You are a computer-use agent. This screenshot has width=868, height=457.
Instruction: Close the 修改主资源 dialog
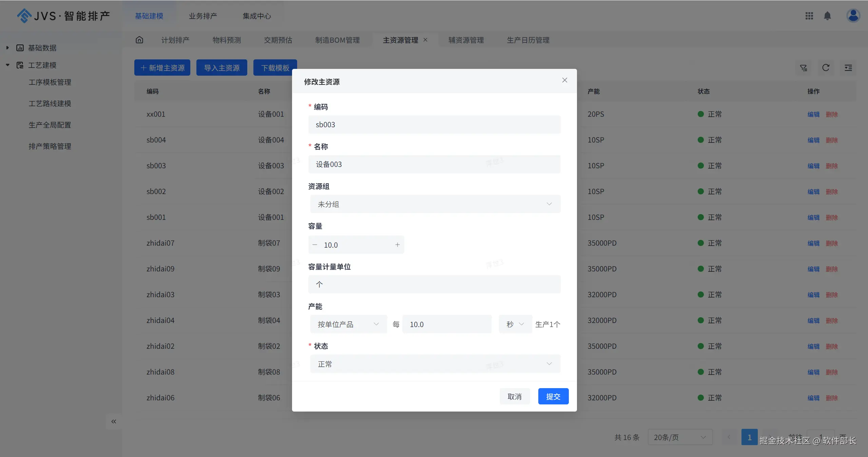tap(564, 80)
